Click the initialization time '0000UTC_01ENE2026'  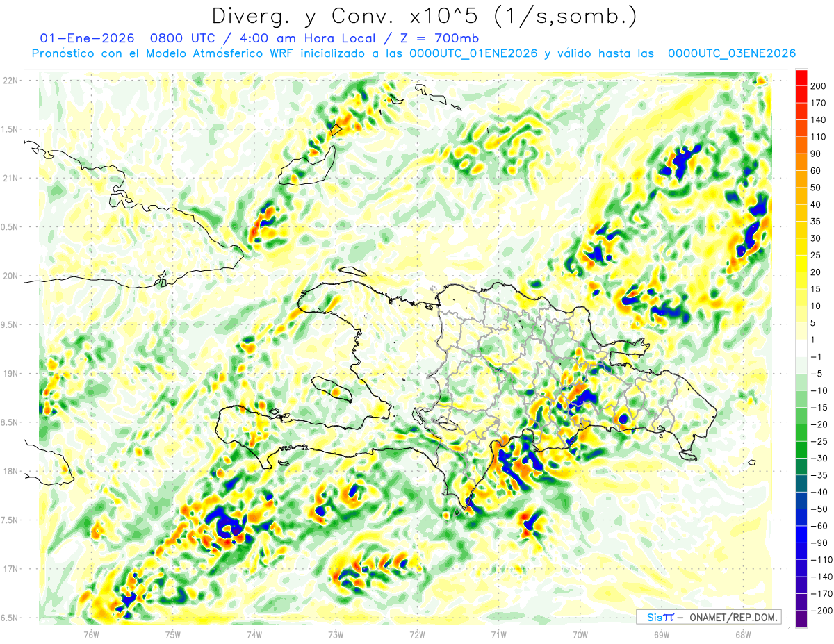(x=473, y=53)
